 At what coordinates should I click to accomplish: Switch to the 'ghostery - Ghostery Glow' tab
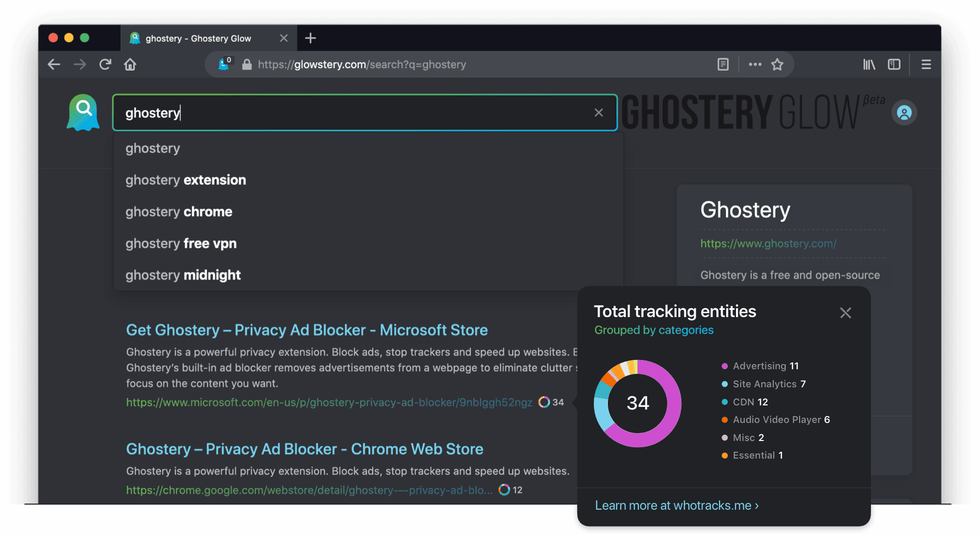[x=199, y=38]
